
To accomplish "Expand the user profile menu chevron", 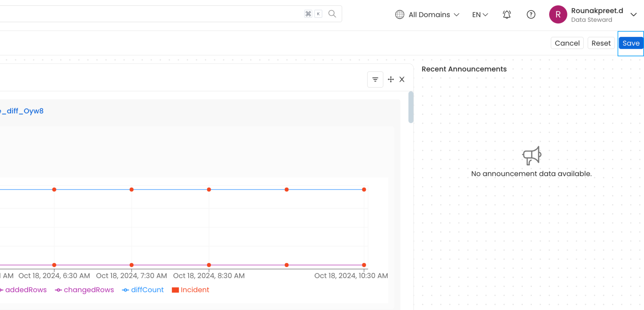I will [633, 15].
